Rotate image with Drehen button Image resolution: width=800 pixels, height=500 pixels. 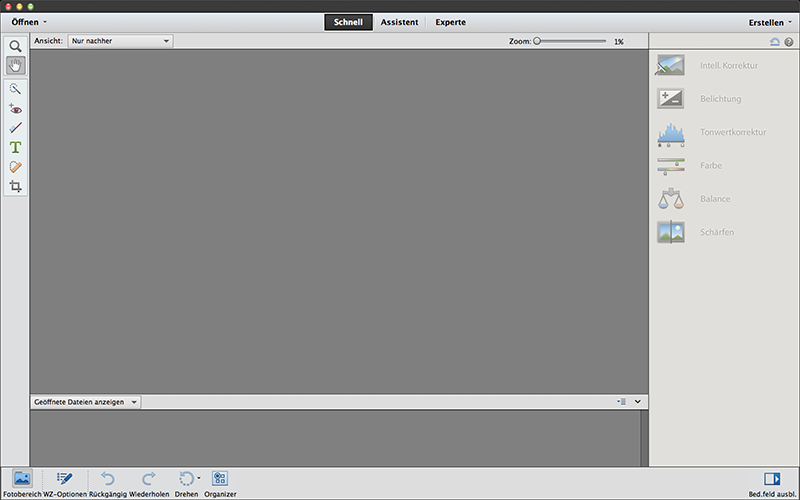[x=186, y=483]
